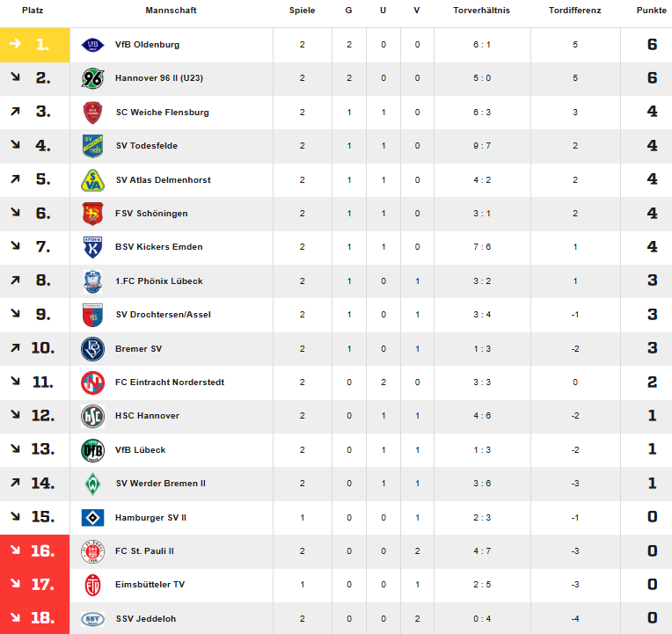Click the red rank 16 cell
Screen dimensions: 672x634
coord(34,551)
